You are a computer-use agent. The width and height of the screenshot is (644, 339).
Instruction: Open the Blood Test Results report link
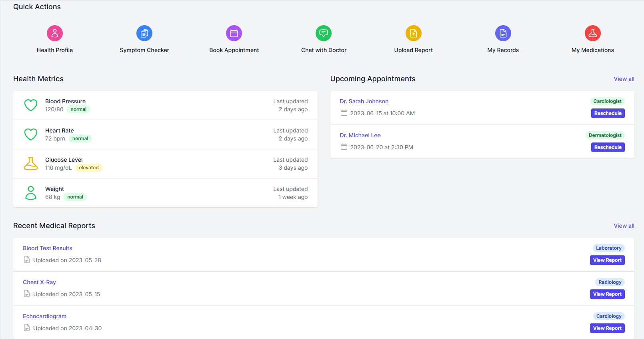[x=48, y=248]
